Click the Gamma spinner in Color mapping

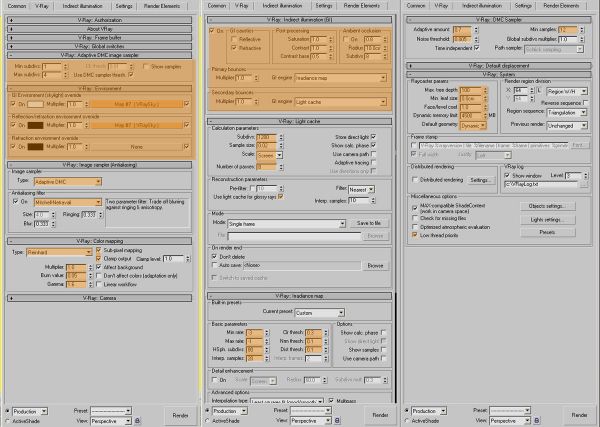point(91,284)
